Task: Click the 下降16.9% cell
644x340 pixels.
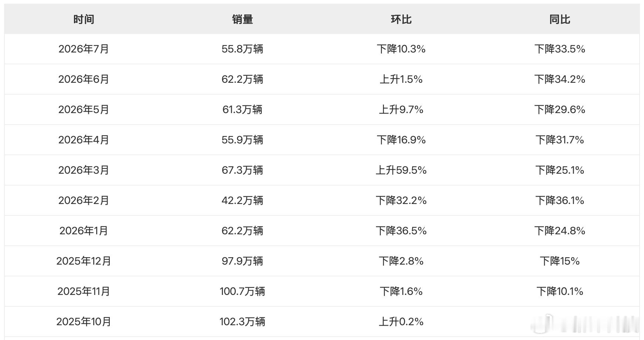Action: pos(401,140)
